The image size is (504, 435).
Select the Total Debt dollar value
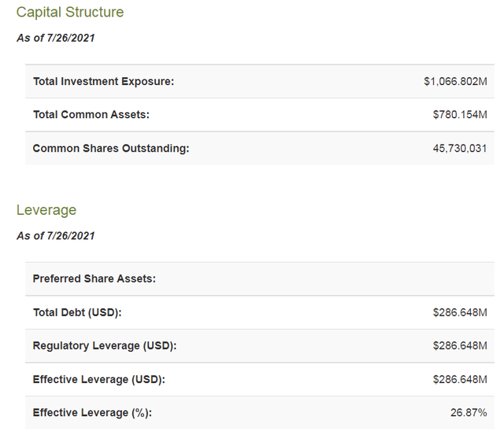pyautogui.click(x=460, y=312)
